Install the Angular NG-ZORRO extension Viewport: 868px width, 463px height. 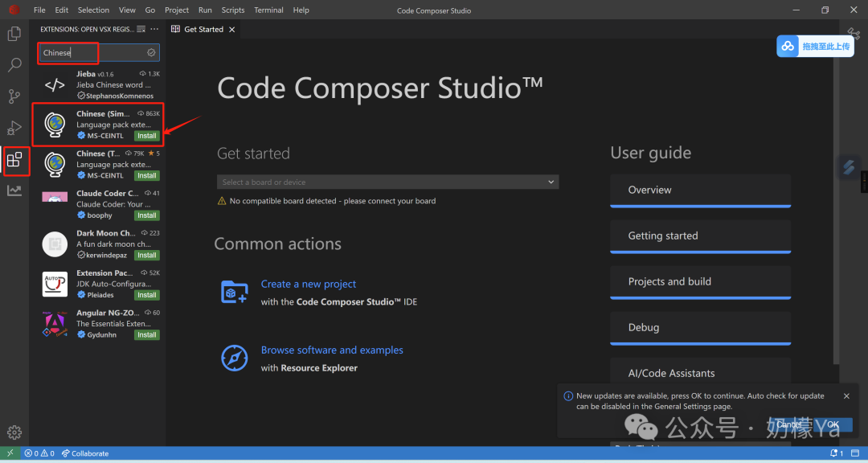[x=147, y=335]
